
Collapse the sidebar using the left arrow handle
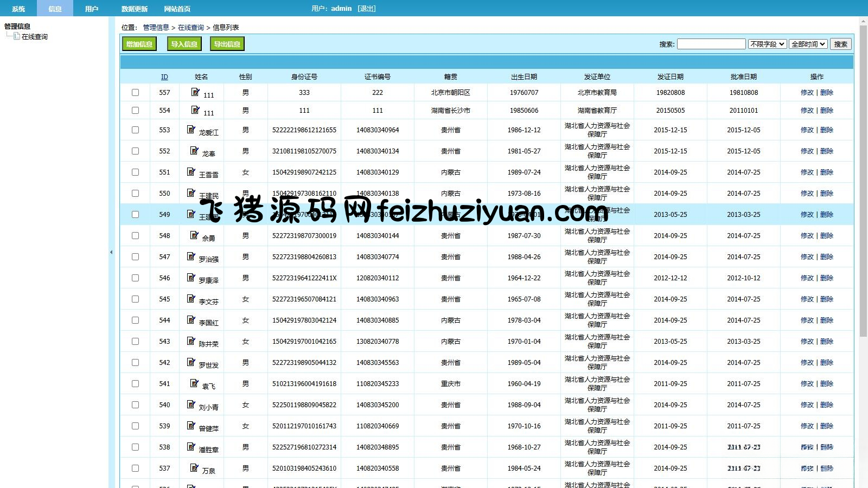coord(111,252)
